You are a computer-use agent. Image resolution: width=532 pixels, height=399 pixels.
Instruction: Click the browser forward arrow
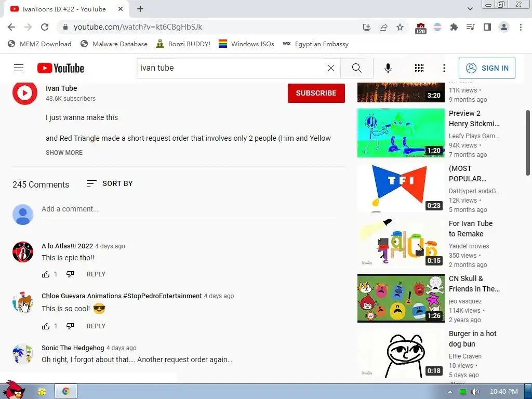[x=28, y=27]
